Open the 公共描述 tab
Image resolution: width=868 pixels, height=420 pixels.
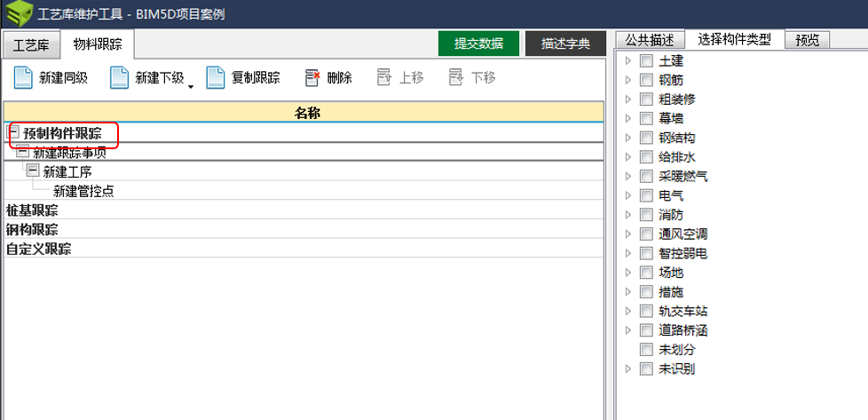pos(650,40)
